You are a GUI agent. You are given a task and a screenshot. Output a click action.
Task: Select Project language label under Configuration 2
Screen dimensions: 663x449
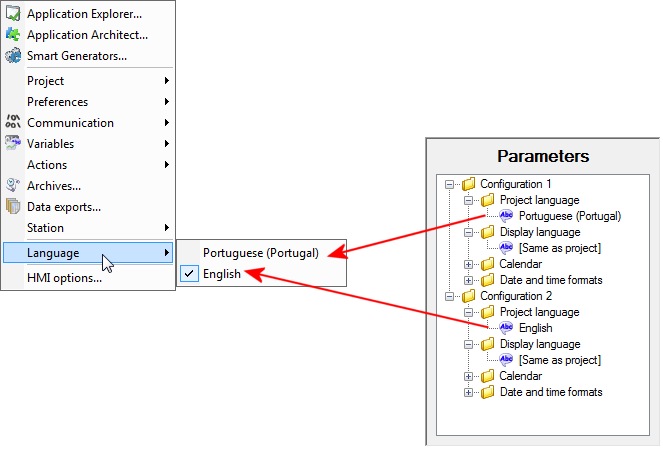coord(540,312)
